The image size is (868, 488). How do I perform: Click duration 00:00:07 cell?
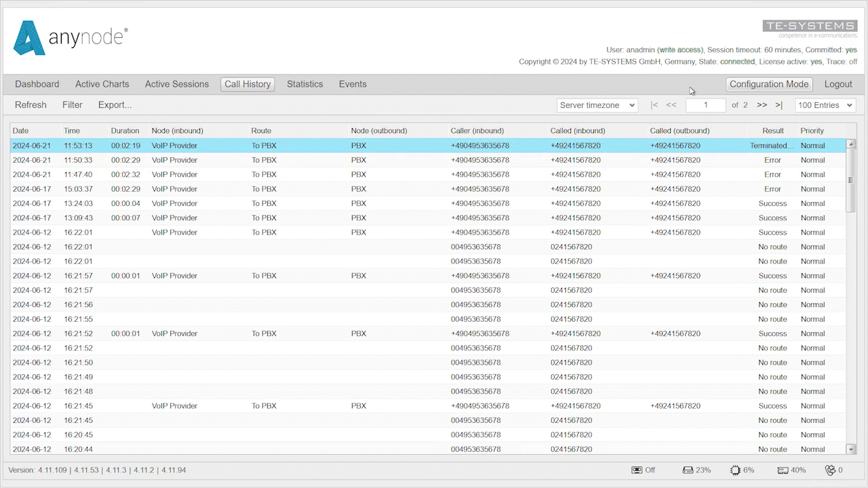[x=125, y=218]
